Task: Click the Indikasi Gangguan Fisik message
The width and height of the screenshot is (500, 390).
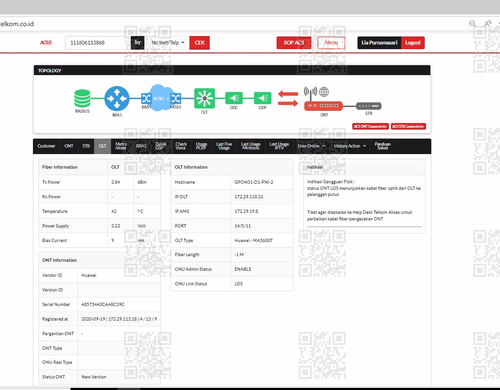Action: point(364,188)
